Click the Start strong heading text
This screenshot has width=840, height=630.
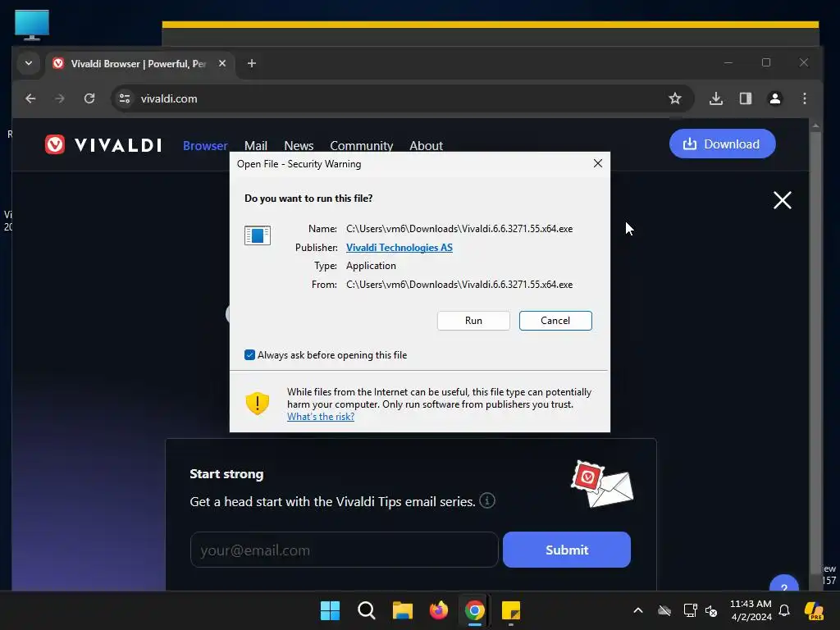[x=226, y=474]
